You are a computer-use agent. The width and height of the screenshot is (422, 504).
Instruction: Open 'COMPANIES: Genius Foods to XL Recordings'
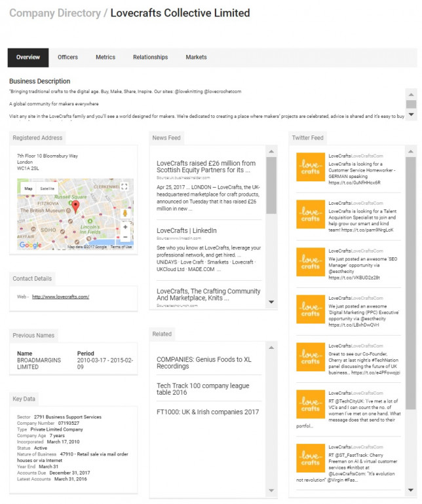(204, 363)
